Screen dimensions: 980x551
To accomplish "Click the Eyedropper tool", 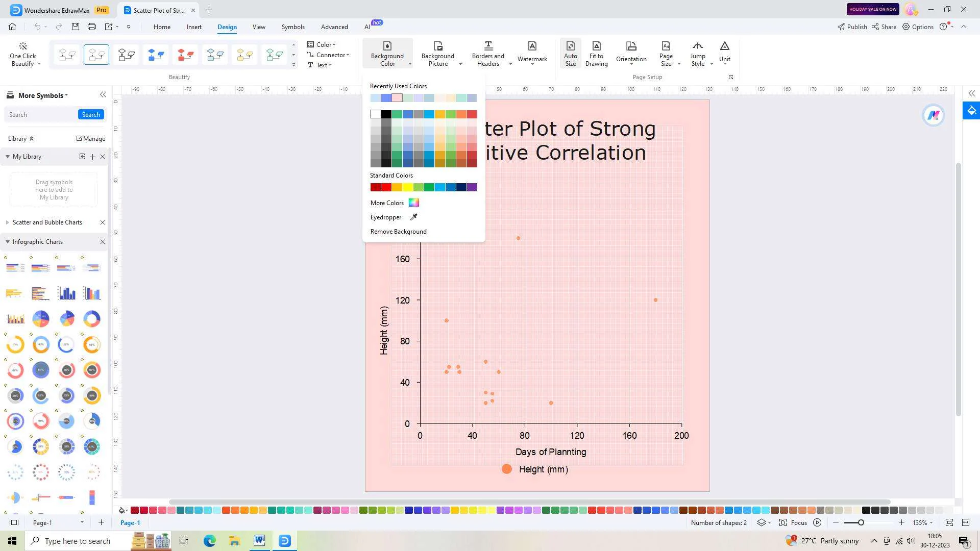I will coord(413,217).
